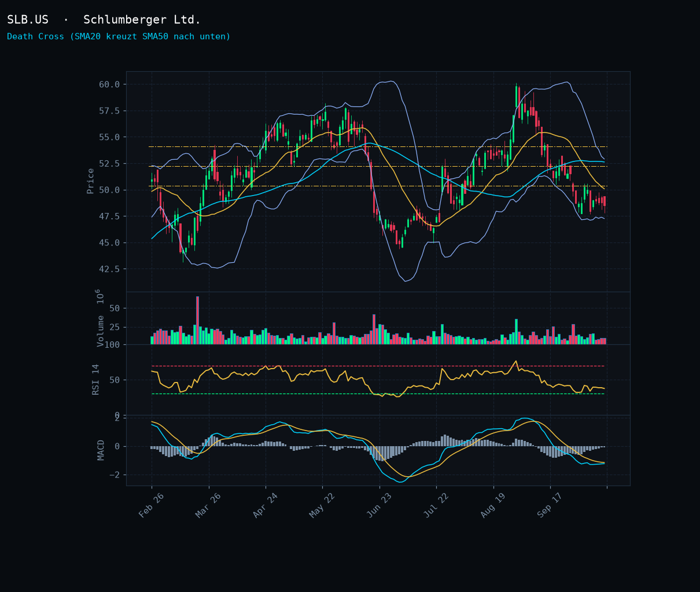700x592 pixels.
Task: Click the 47.5 price axis tick label
Action: click(109, 216)
